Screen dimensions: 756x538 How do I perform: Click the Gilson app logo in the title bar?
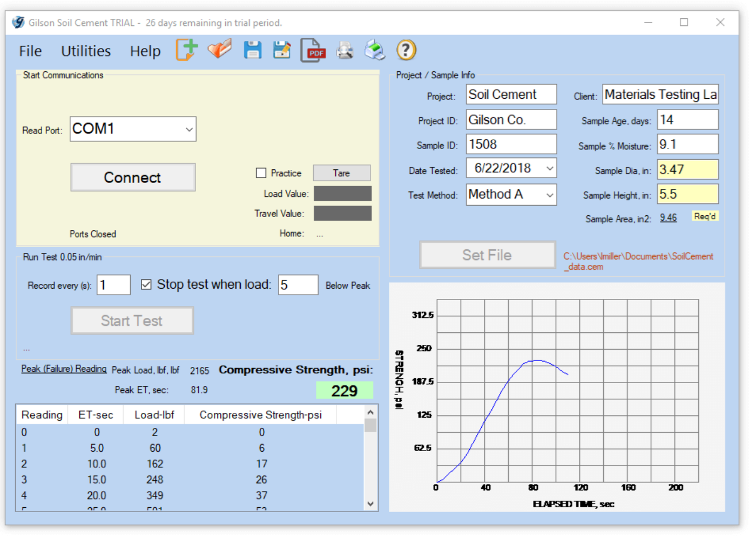point(18,22)
